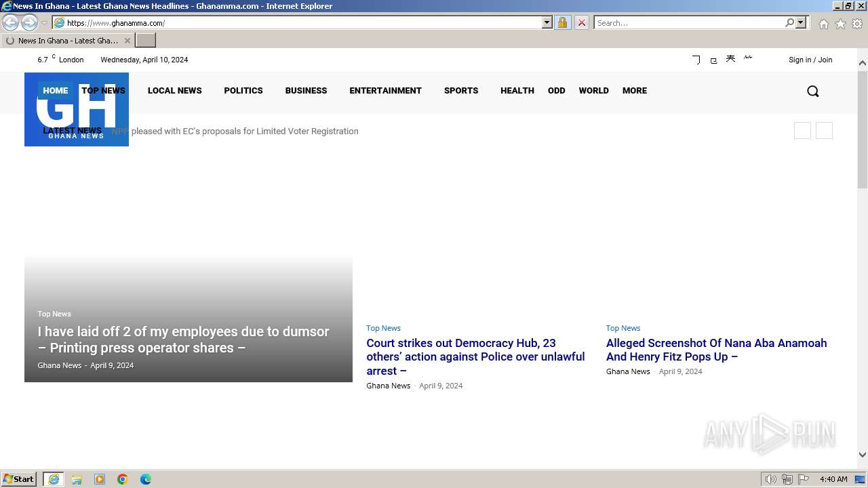Viewport: 868px width, 488px height.
Task: Open the volume speaker tray icon
Action: click(x=770, y=479)
